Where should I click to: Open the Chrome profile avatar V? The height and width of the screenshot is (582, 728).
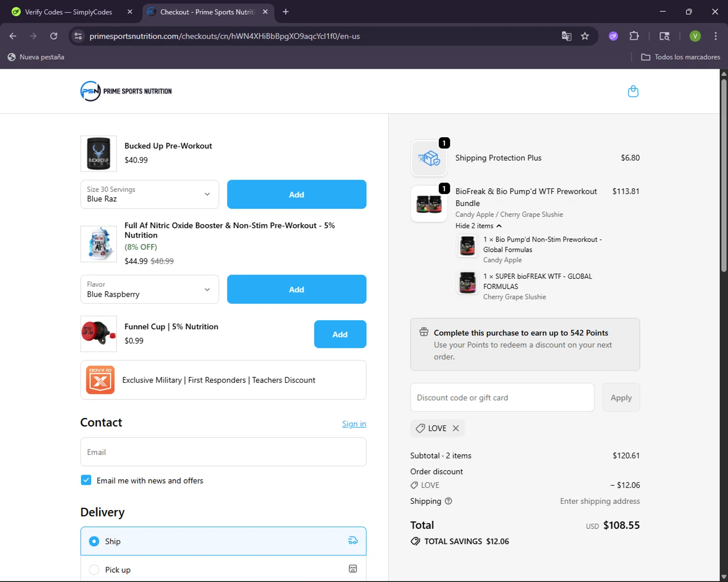695,36
